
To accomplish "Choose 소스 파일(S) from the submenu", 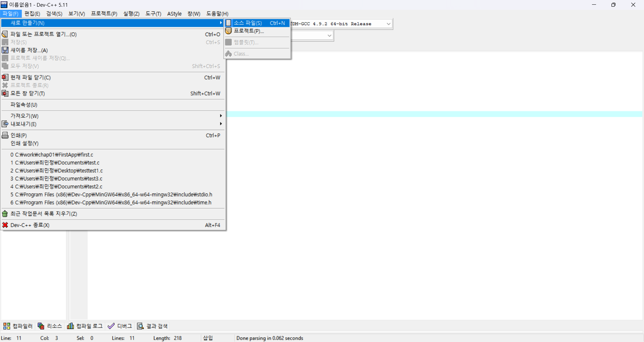I will 257,23.
